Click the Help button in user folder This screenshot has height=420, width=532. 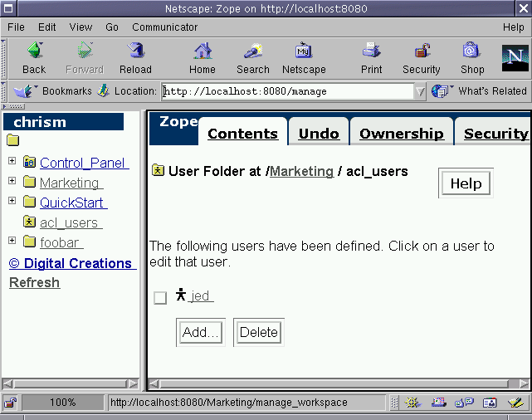pyautogui.click(x=466, y=183)
